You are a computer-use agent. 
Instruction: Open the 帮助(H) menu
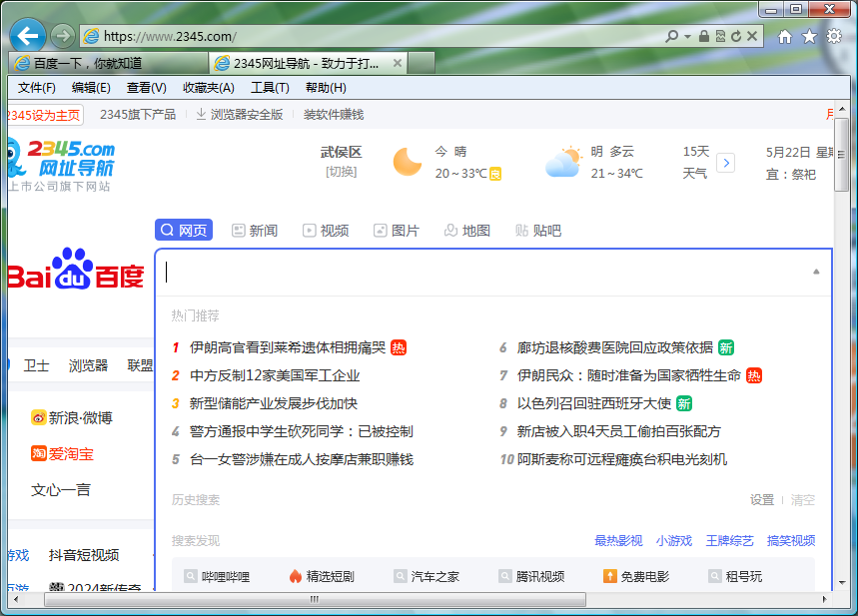326,88
